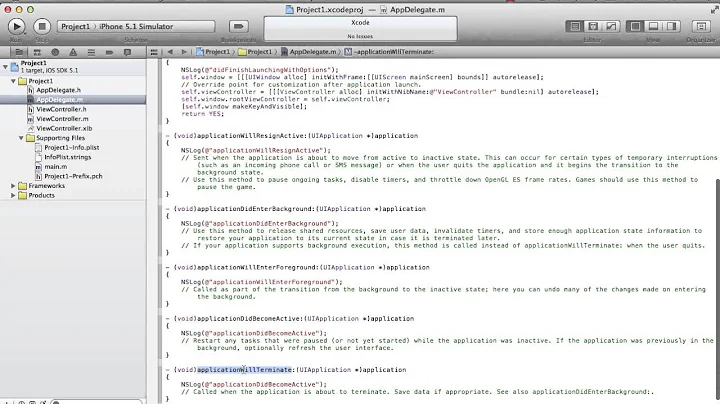
Task: Click Project1 folder crumb in jump bar
Action: pos(255,52)
